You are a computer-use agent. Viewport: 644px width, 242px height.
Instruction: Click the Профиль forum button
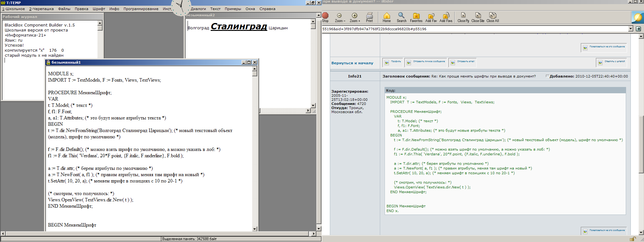[x=392, y=62]
